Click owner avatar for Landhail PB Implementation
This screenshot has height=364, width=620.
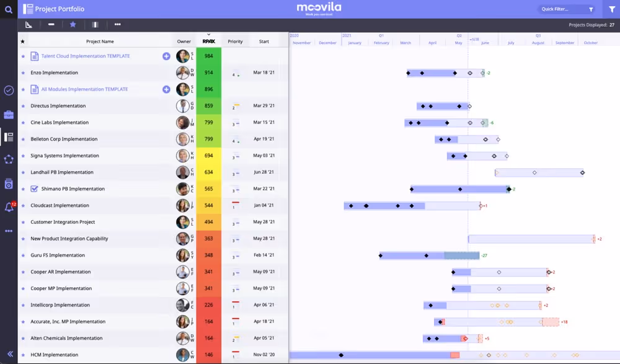click(183, 172)
